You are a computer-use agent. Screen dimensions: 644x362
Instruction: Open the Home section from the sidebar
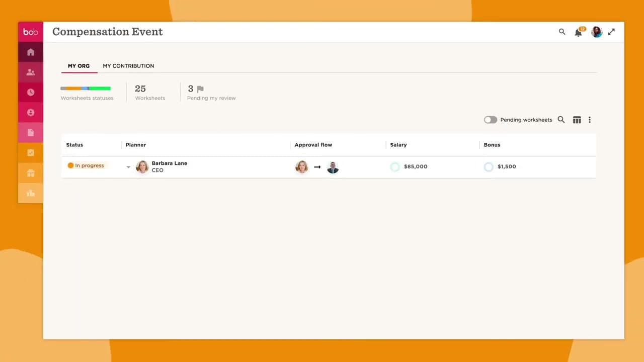click(31, 52)
